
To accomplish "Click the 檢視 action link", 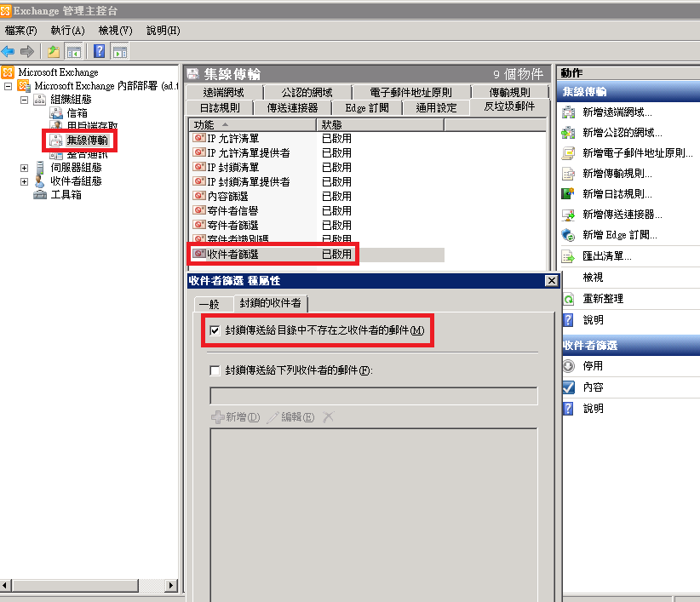I will [x=593, y=278].
